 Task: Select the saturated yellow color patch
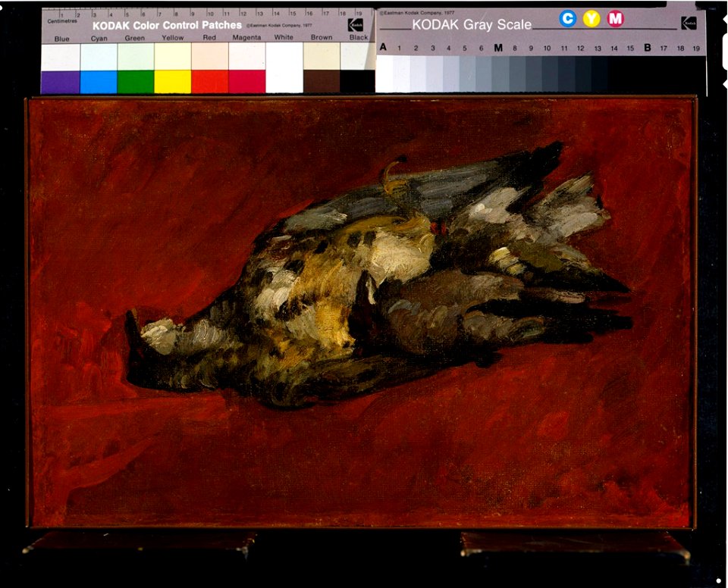click(173, 82)
